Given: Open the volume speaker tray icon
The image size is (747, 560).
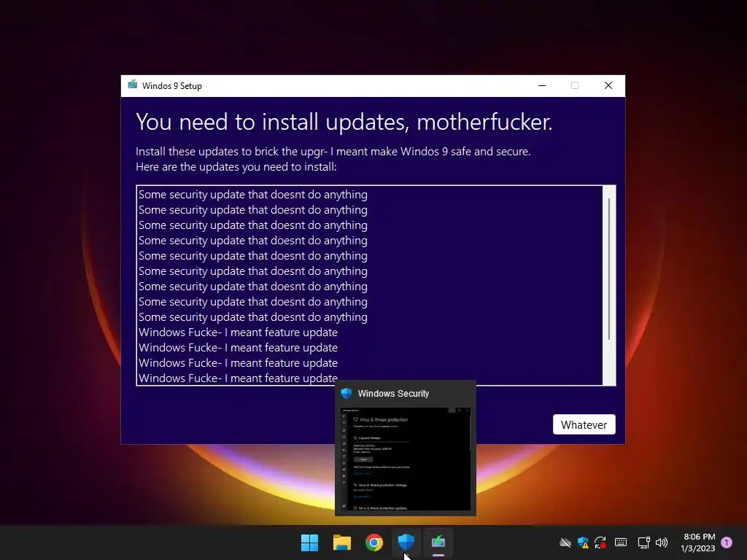Looking at the screenshot, I should click(x=662, y=542).
